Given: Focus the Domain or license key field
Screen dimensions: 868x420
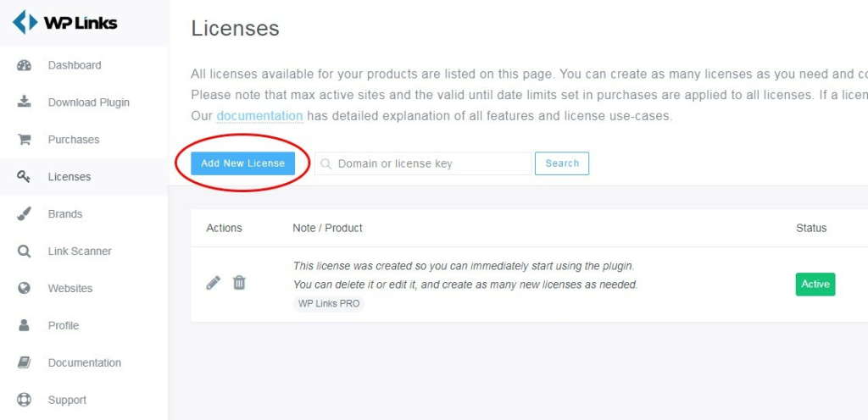Looking at the screenshot, I should 423,163.
